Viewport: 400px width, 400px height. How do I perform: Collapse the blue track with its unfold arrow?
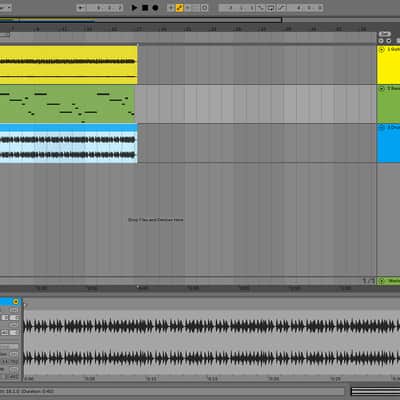(x=382, y=127)
